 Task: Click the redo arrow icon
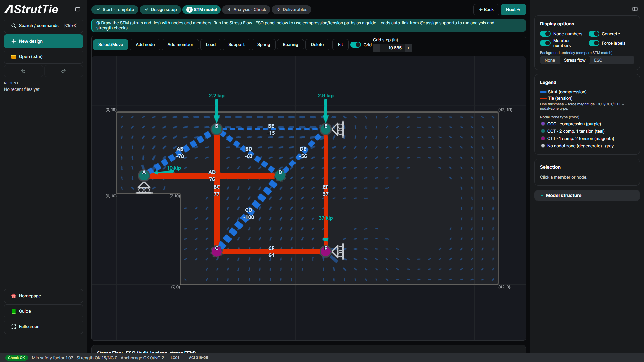click(63, 71)
